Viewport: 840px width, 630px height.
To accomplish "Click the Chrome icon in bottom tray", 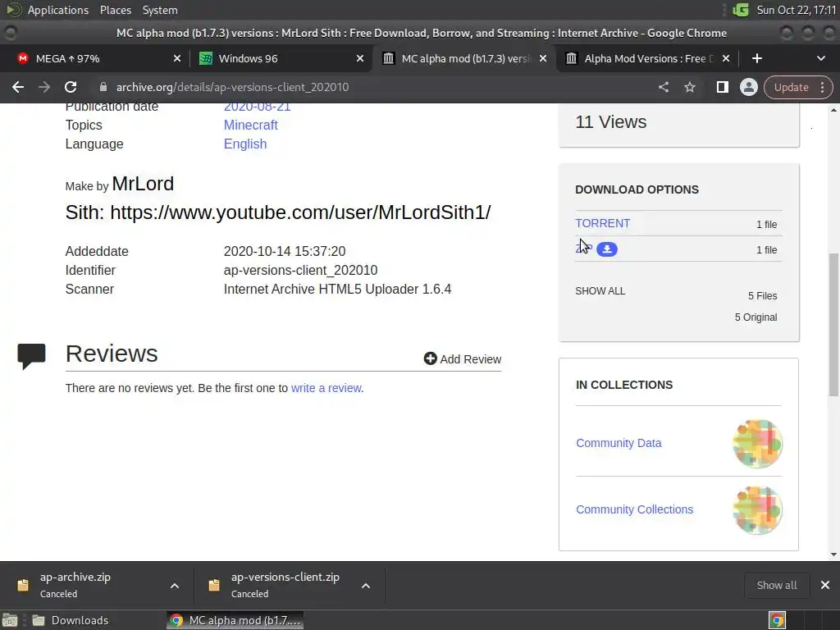I will (x=777, y=620).
